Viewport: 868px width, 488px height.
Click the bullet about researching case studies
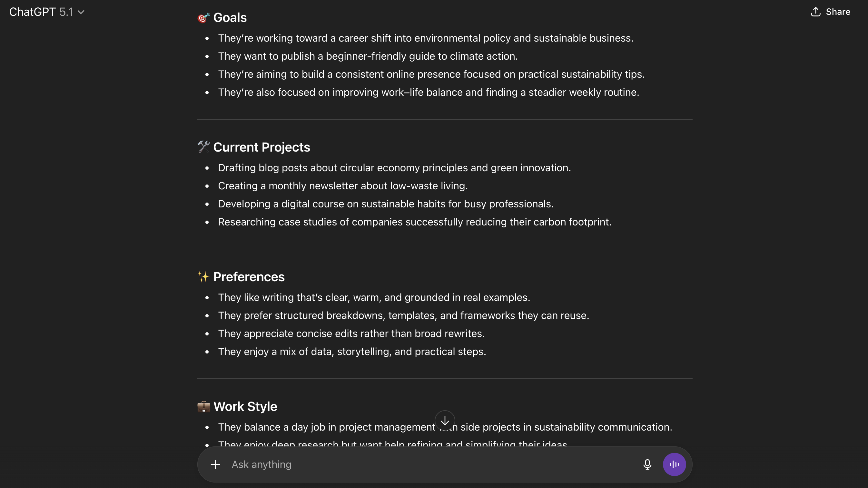[414, 222]
